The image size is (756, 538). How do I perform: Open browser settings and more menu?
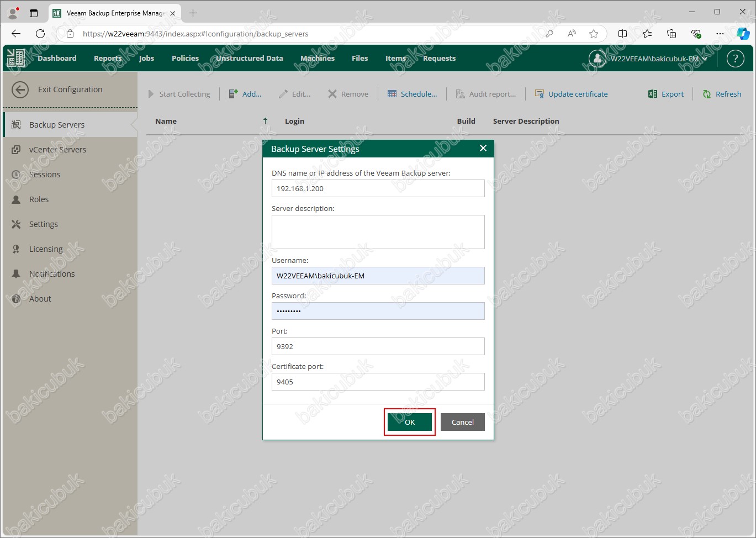pyautogui.click(x=720, y=34)
